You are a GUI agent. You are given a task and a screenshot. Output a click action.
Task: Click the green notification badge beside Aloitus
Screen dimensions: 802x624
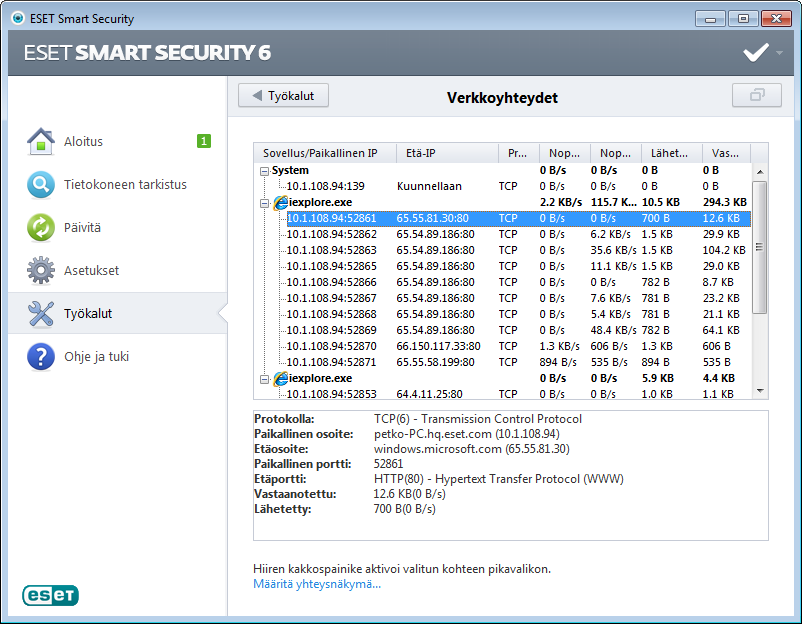[x=204, y=141]
